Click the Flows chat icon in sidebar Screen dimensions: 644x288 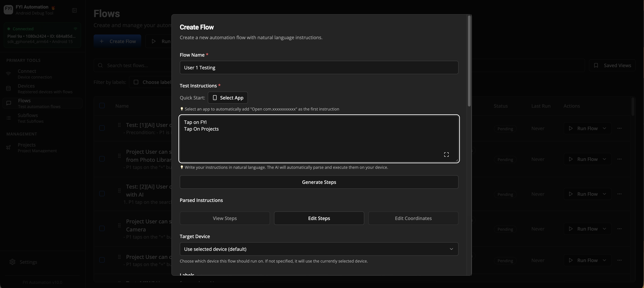pos(9,103)
